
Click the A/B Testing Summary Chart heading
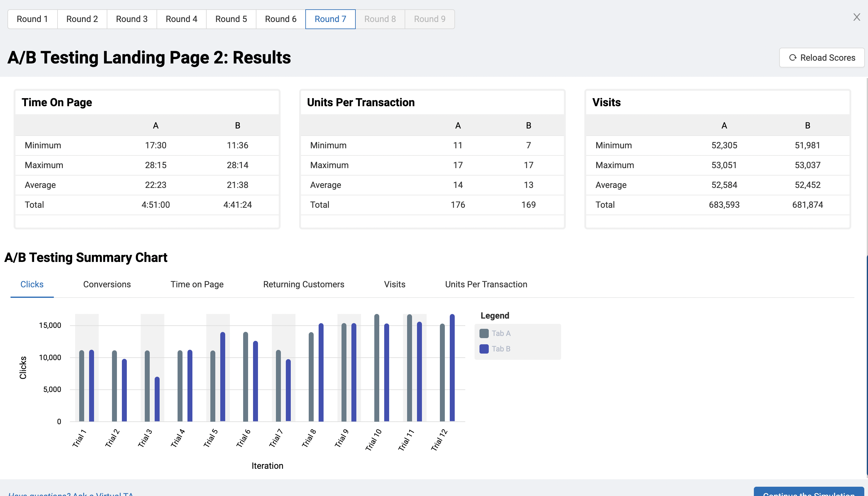tap(86, 258)
